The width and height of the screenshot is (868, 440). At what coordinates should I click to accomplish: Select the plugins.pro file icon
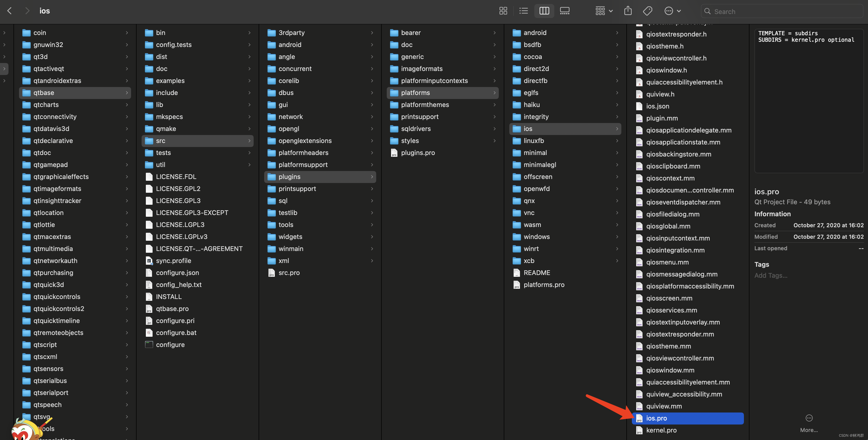tap(394, 153)
